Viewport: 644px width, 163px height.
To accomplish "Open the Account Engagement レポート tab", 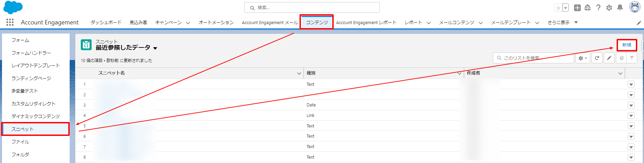I will click(366, 22).
